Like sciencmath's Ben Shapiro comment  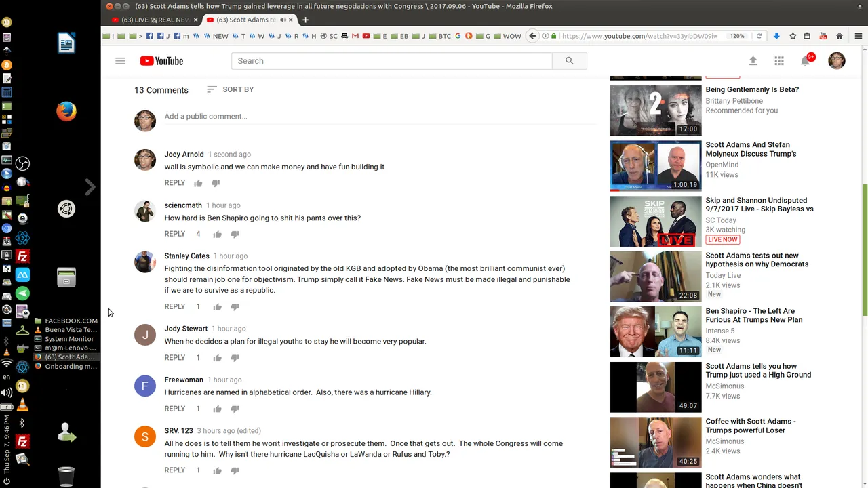pos(217,234)
